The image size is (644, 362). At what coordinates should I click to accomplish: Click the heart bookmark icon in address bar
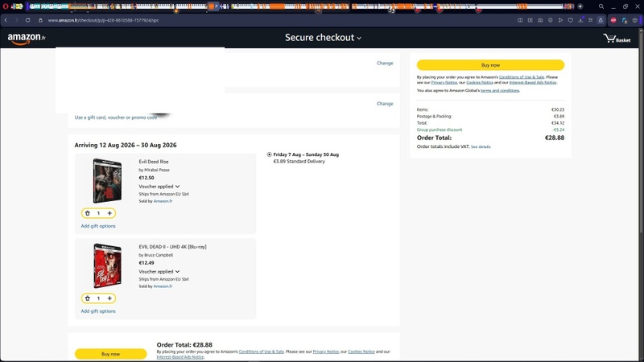tap(571, 20)
